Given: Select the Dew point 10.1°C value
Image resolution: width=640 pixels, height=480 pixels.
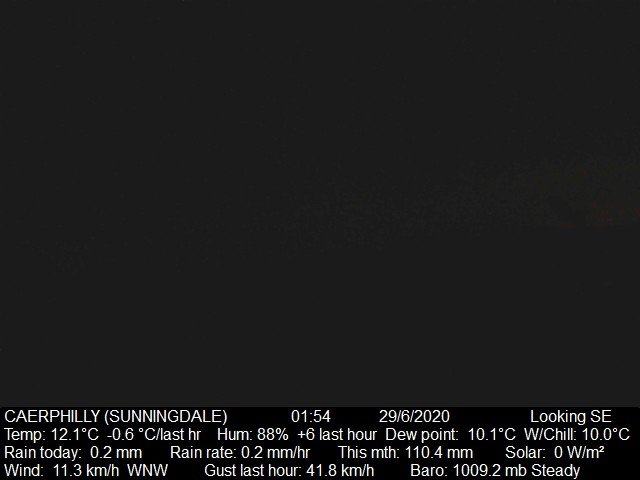Looking at the screenshot, I should [x=450, y=435].
